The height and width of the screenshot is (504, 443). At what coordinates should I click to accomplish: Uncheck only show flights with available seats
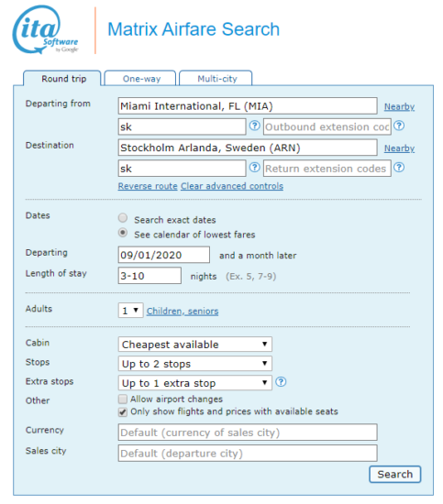click(x=123, y=412)
